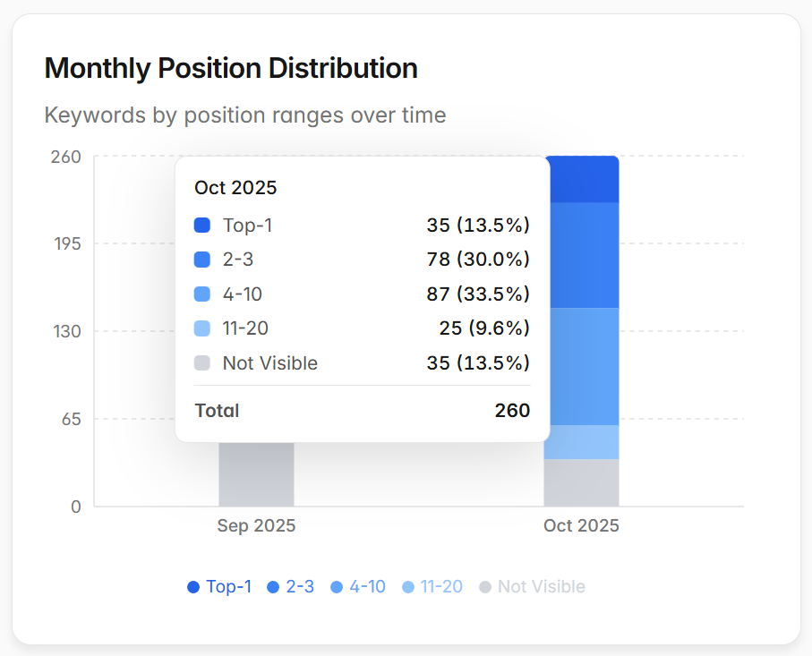Select the Not Visible legend dot
This screenshot has height=656, width=812.
coord(487,586)
